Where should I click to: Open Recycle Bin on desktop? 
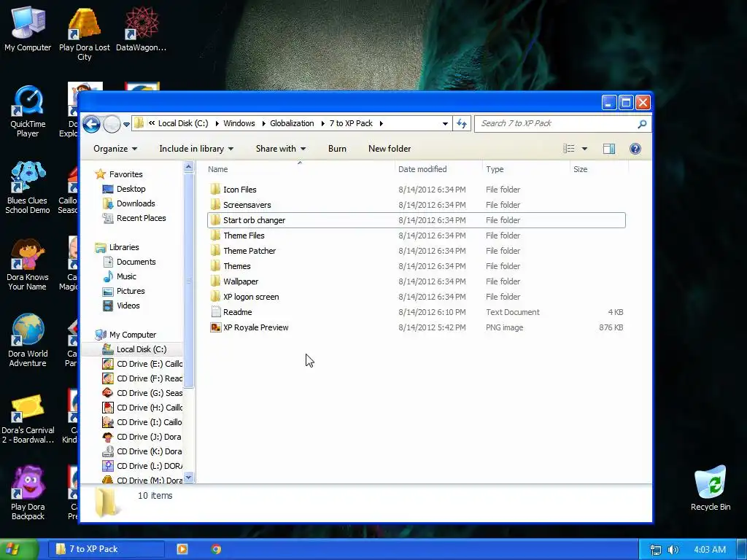pyautogui.click(x=711, y=488)
